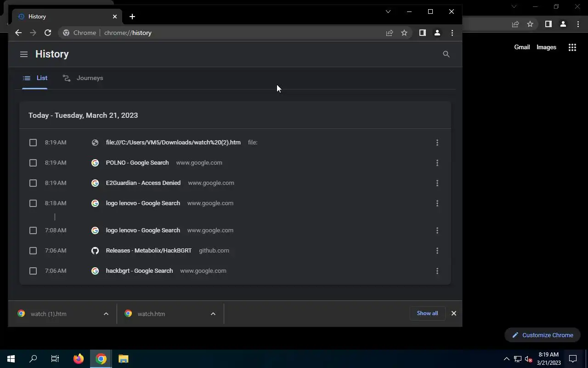Screen dimensions: 588x368
Task: Select checkbox for Releases Metabolix/HackBGRT entry
Action: coord(33,251)
